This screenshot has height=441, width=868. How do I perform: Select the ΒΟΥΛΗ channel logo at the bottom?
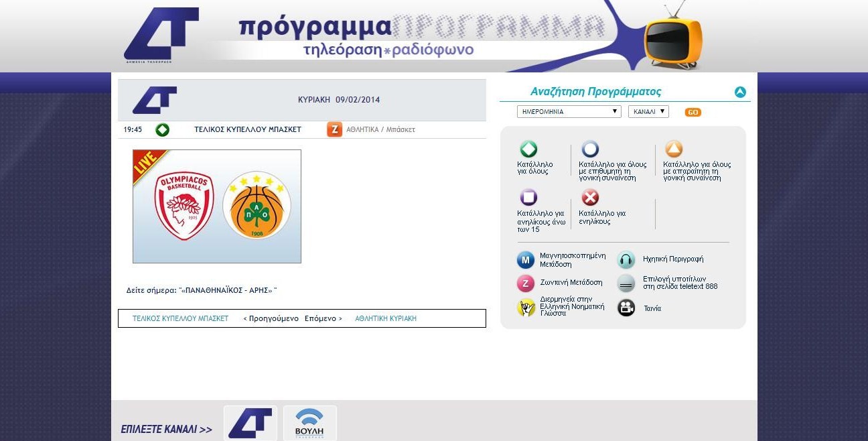pos(309,423)
